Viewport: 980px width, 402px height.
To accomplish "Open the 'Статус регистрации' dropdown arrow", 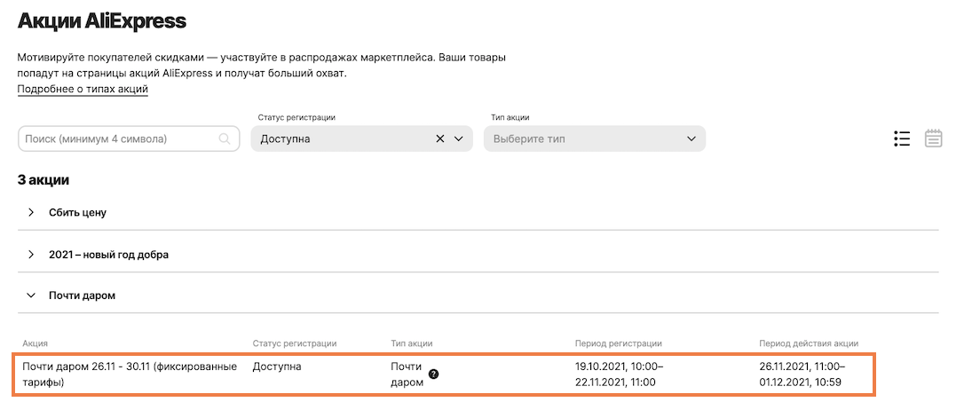I will pyautogui.click(x=459, y=138).
